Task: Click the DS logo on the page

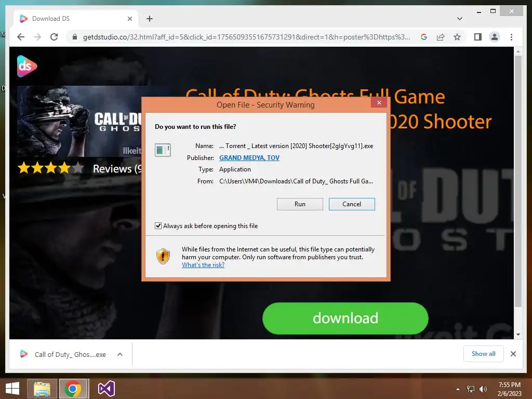Action: pos(27,66)
